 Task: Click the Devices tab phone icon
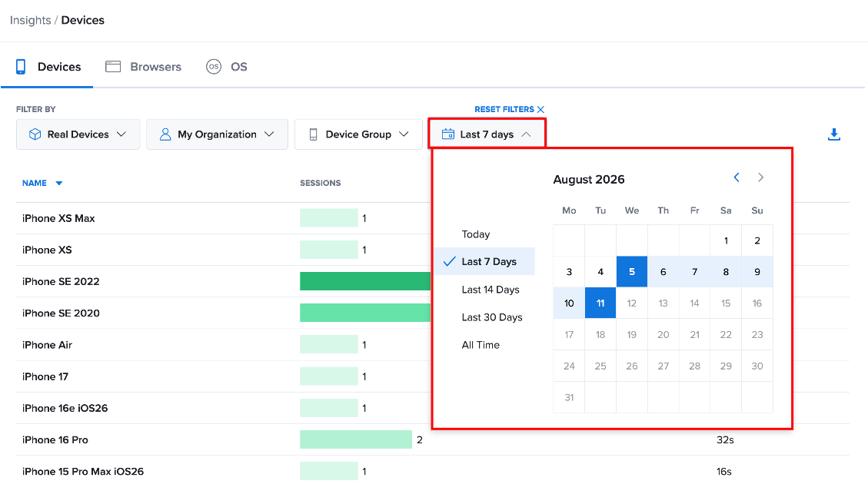pyautogui.click(x=21, y=67)
